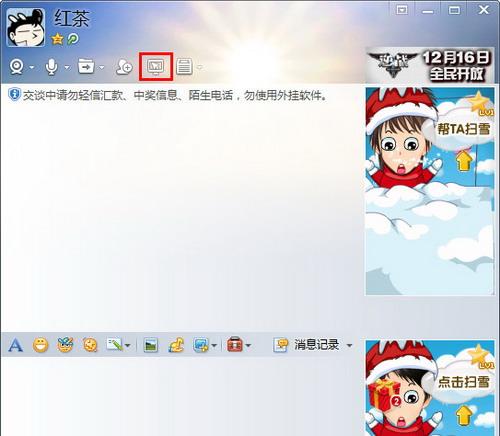500x436 pixels.
Task: Take a screenshot with the capture icon
Action: pyautogui.click(x=201, y=345)
